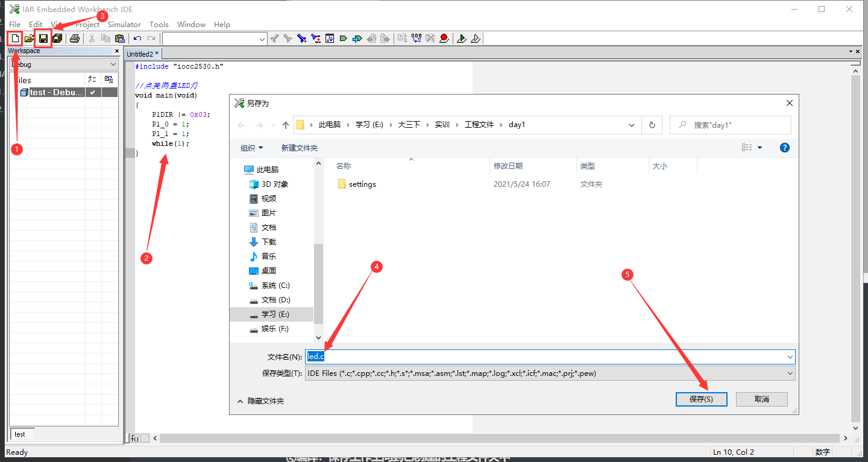Screen dimensions: 868x462
Task: Click the Paste clipboard icon
Action: click(119, 39)
